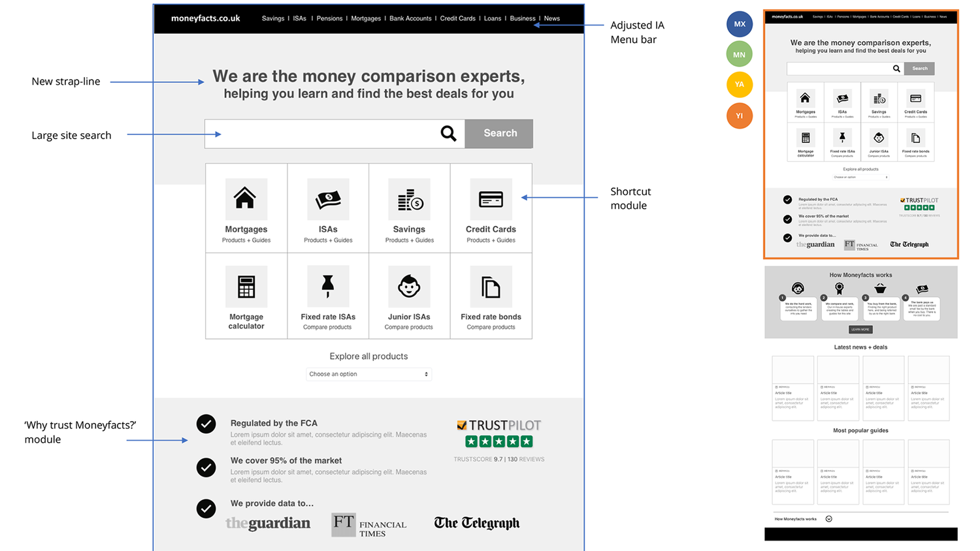Screen dimensions: 980x551
Task: Open the ISAs item in the large nav bar
Action: (300, 18)
